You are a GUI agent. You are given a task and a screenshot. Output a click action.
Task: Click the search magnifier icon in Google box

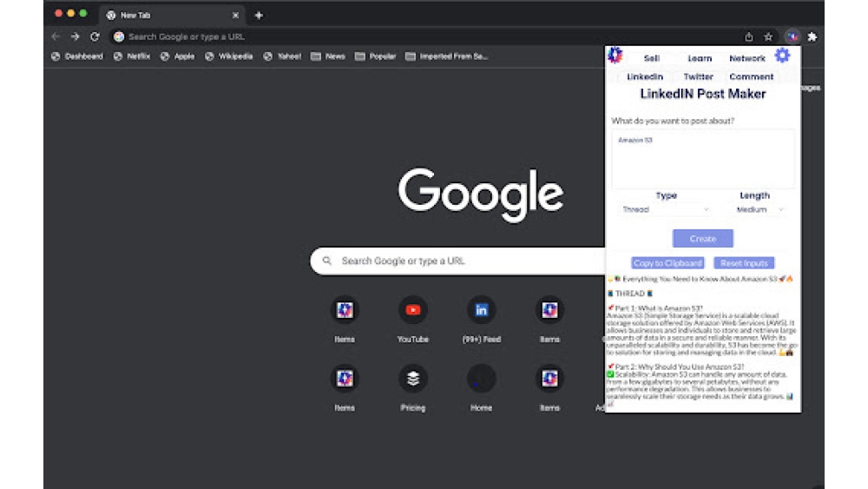[x=327, y=261]
